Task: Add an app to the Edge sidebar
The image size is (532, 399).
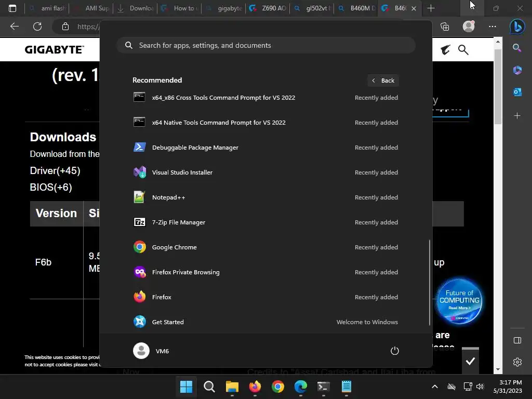Action: click(517, 116)
